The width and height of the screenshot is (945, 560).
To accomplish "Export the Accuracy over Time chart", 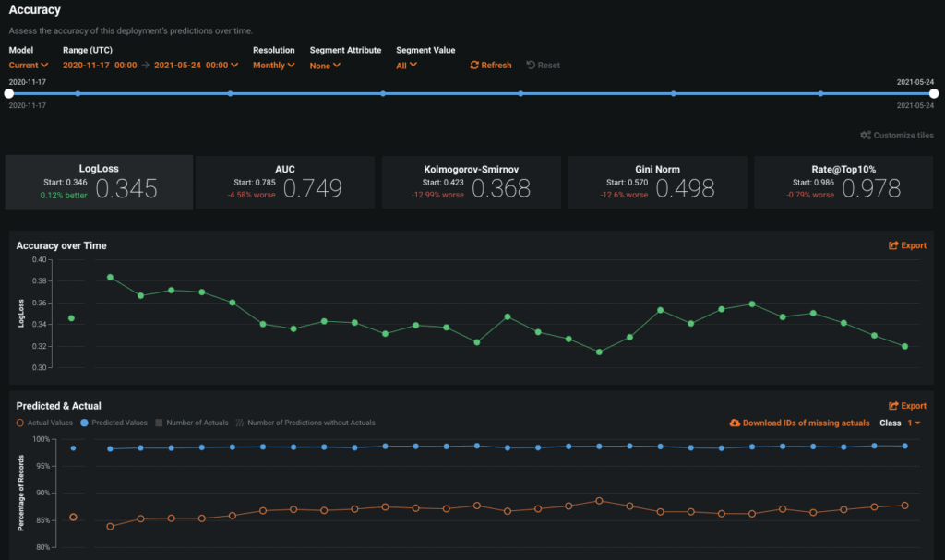I will click(907, 245).
